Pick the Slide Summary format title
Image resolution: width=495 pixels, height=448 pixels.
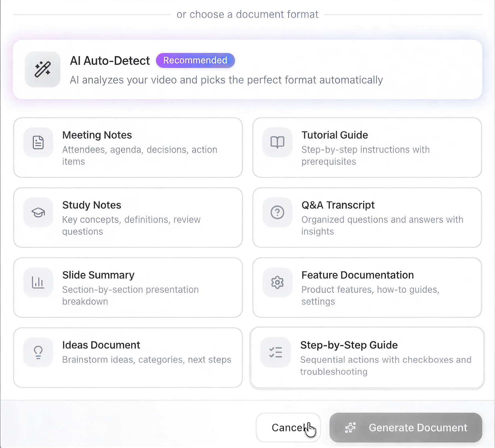pos(98,275)
